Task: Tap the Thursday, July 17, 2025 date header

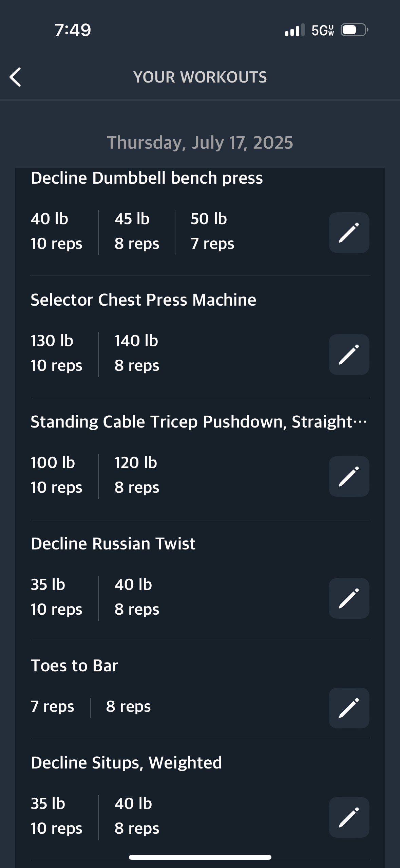Action: 200,142
